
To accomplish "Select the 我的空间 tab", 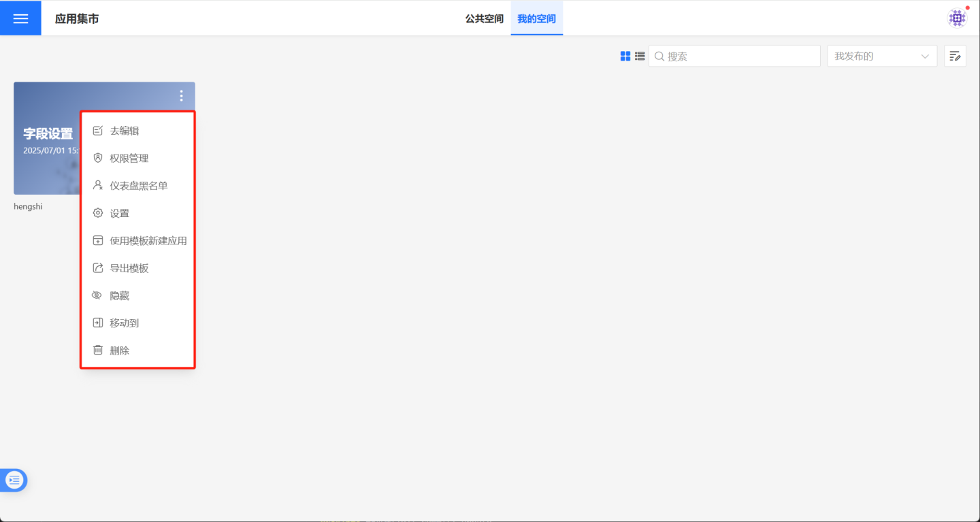I will [x=536, y=18].
